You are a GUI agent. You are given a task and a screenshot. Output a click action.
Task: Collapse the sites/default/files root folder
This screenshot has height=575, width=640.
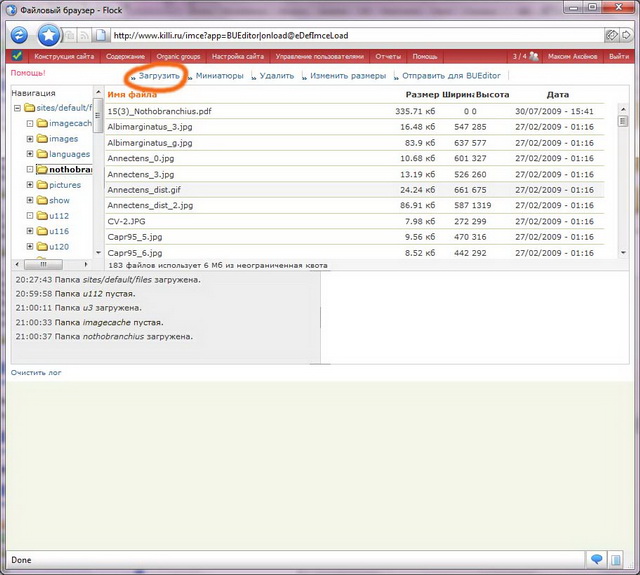point(17,108)
